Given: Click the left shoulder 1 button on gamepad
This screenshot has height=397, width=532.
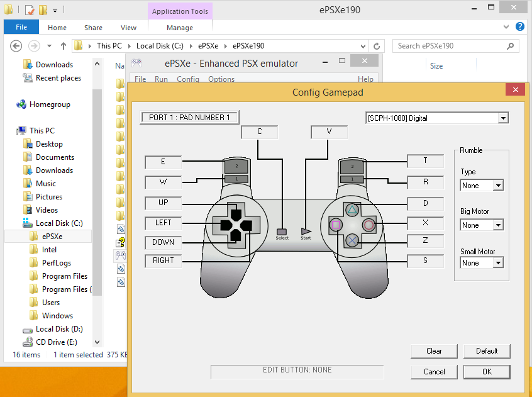Looking at the screenshot, I should (x=236, y=179).
